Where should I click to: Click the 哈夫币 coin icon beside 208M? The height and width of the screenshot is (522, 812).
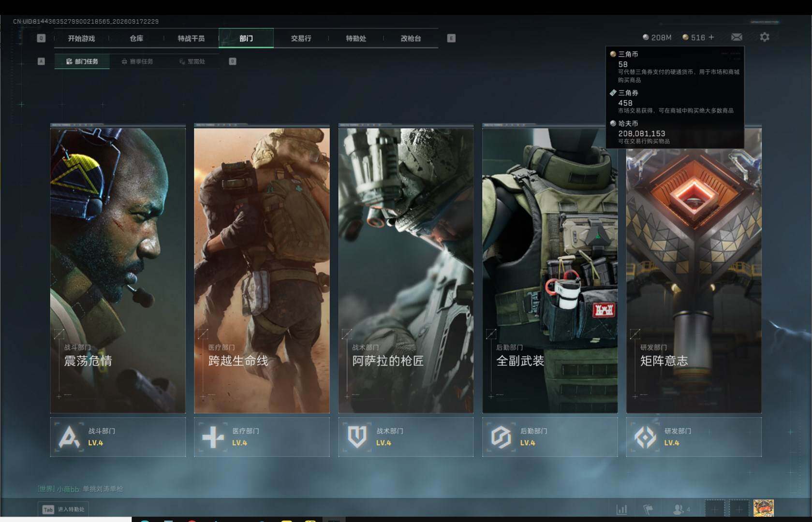coord(646,37)
